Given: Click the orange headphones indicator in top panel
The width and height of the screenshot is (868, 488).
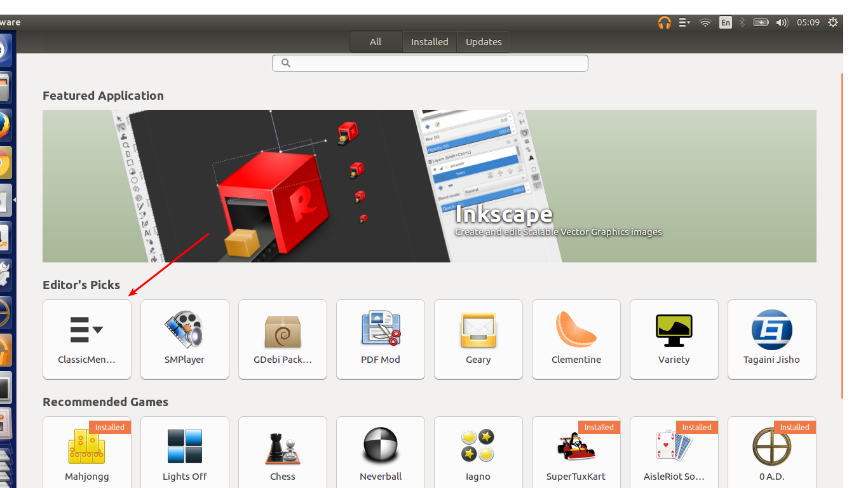Looking at the screenshot, I should click(665, 22).
